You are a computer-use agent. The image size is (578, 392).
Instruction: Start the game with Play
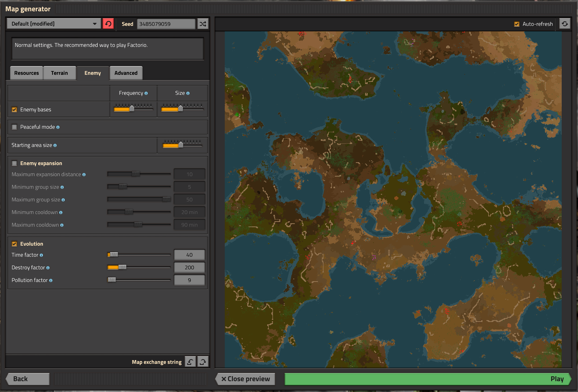(428, 379)
